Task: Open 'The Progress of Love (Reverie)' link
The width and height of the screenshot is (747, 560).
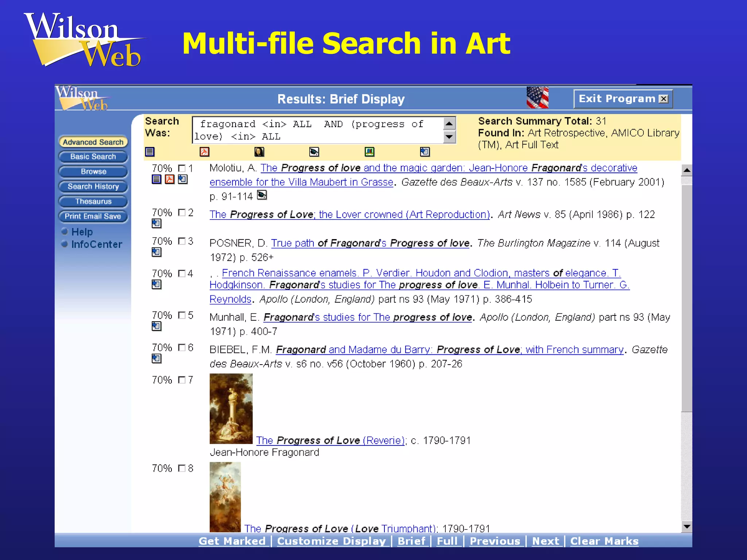Action: pyautogui.click(x=331, y=440)
